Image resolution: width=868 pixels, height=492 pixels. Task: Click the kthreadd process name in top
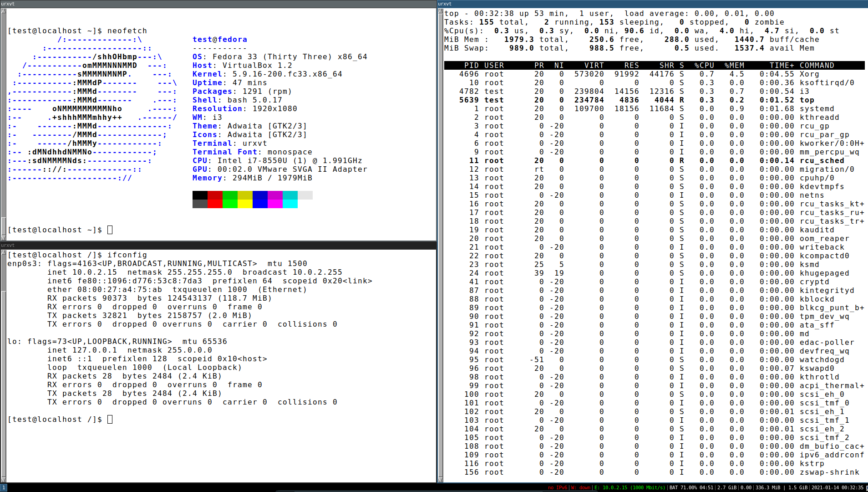click(820, 118)
